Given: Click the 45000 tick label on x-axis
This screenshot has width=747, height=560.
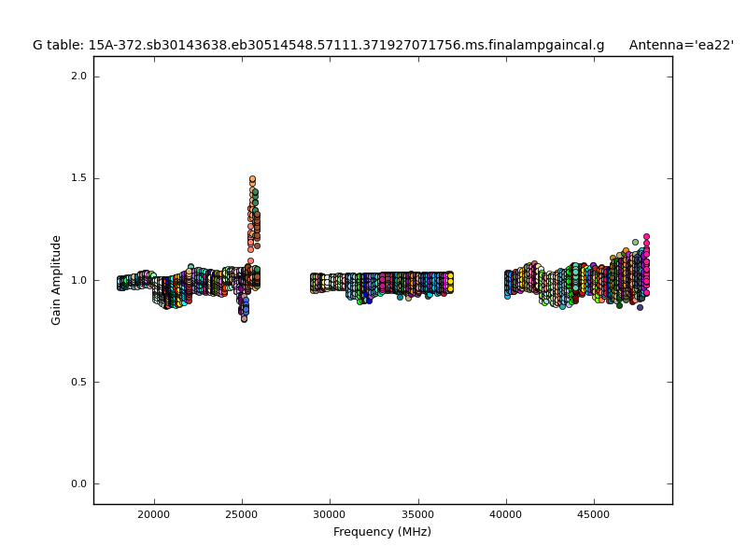Looking at the screenshot, I should tap(594, 514).
